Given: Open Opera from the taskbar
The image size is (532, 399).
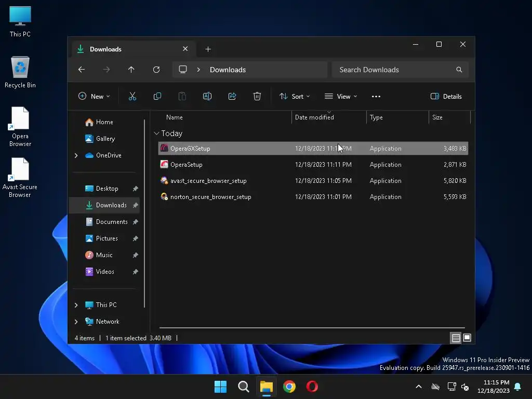Looking at the screenshot, I should tap(312, 387).
